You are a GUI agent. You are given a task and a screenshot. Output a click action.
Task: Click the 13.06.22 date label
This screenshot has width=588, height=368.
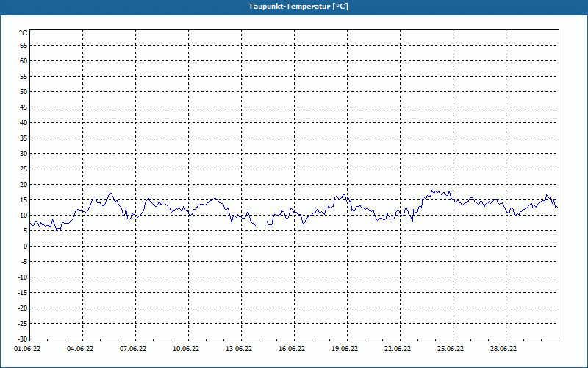tap(239, 349)
